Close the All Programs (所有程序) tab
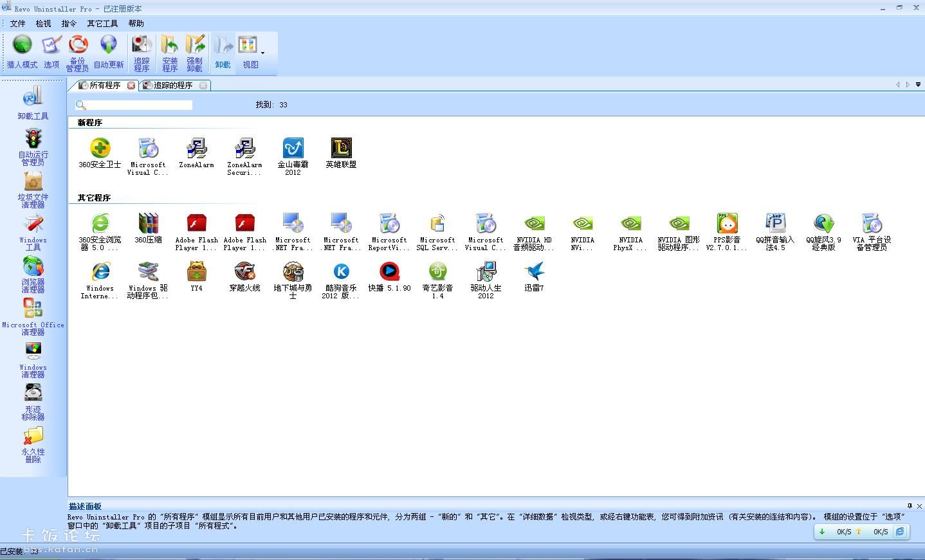Image resolution: width=925 pixels, height=560 pixels. [131, 85]
